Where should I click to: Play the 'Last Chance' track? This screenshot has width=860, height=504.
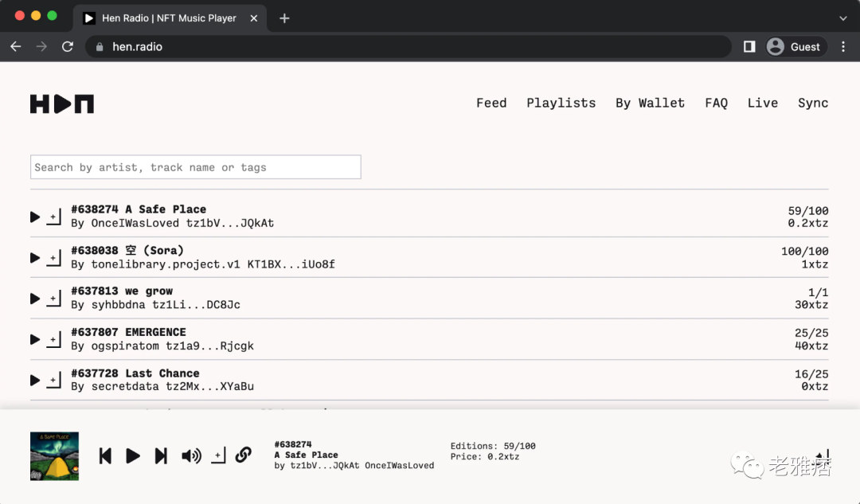(x=35, y=381)
